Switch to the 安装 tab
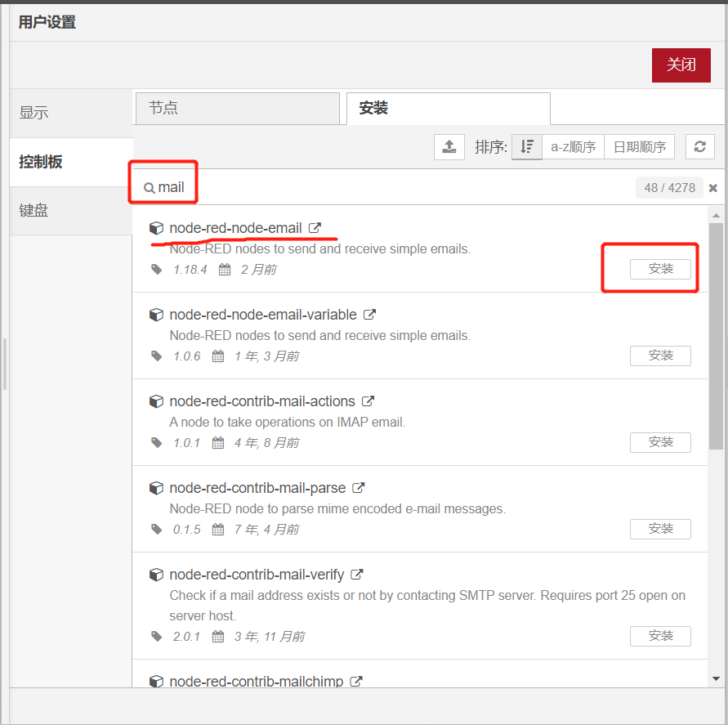The height and width of the screenshot is (725, 728). tap(449, 108)
